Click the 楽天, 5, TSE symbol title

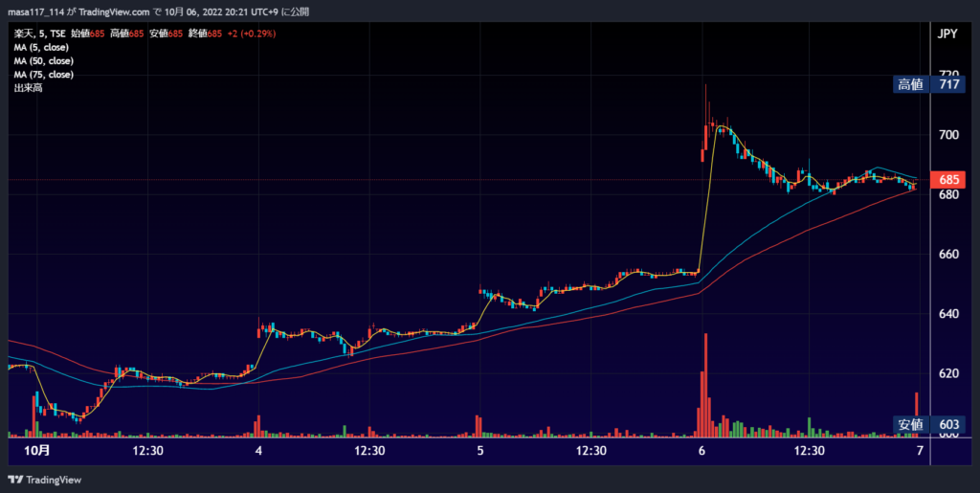(x=39, y=34)
